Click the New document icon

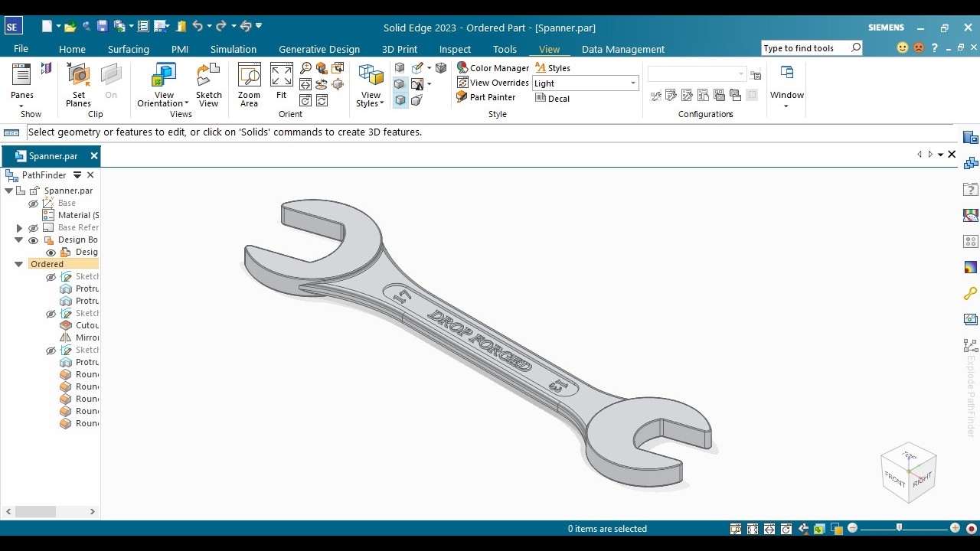47,26
